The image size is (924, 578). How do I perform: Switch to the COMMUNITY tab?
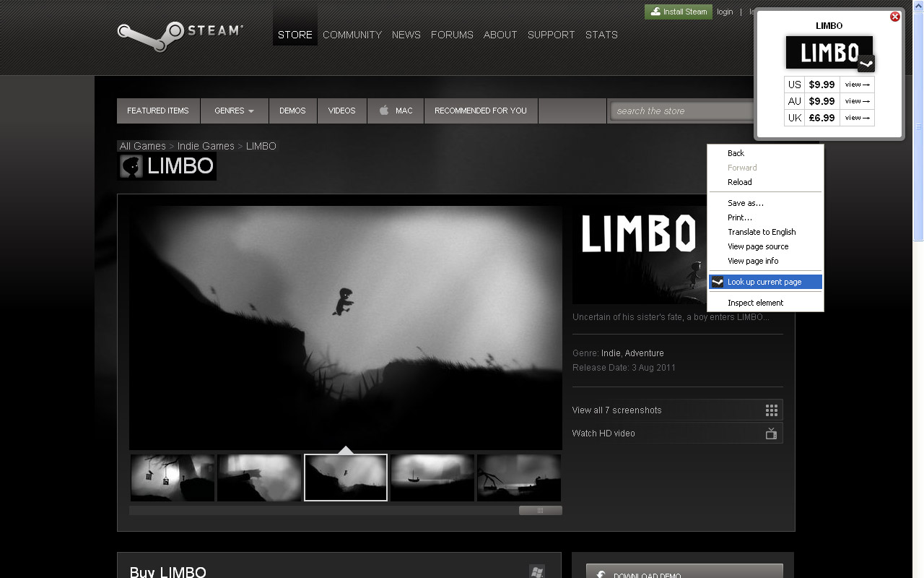pos(352,35)
